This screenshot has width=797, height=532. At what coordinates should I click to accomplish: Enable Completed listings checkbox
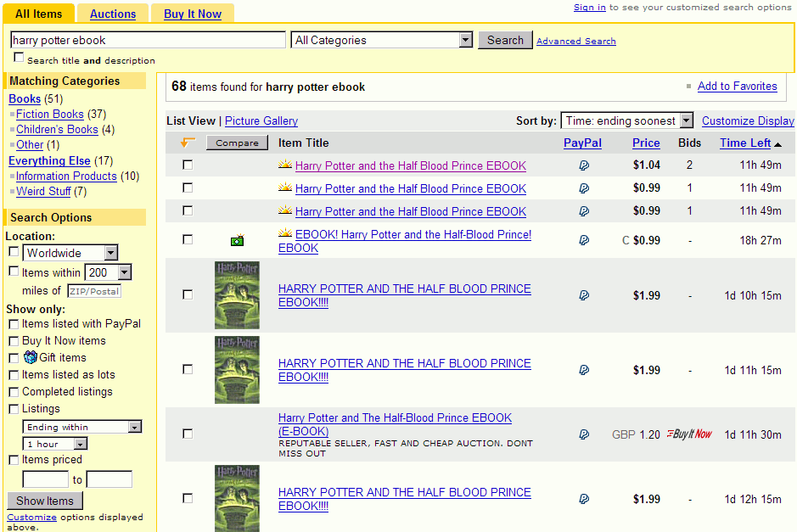(14, 392)
